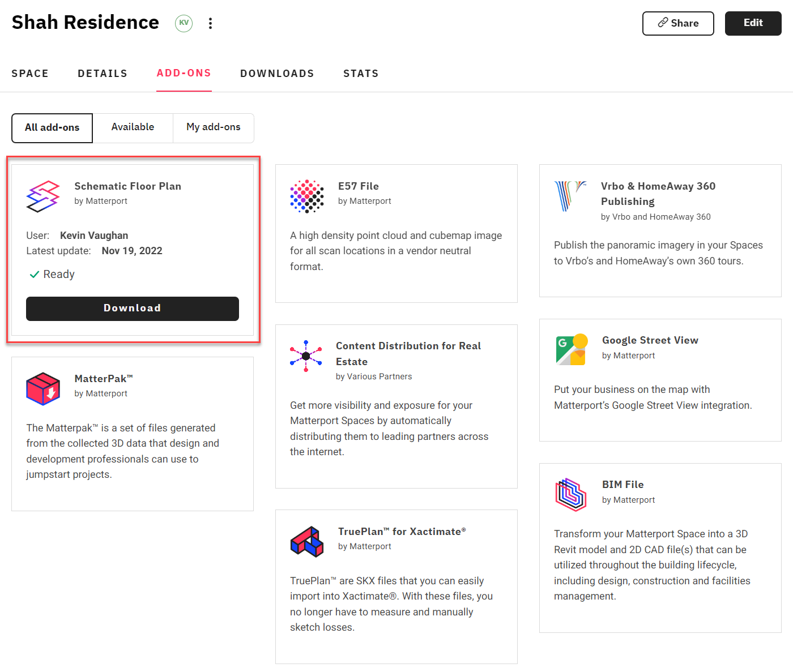
Task: Open the Google Street View title
Action: [650, 340]
